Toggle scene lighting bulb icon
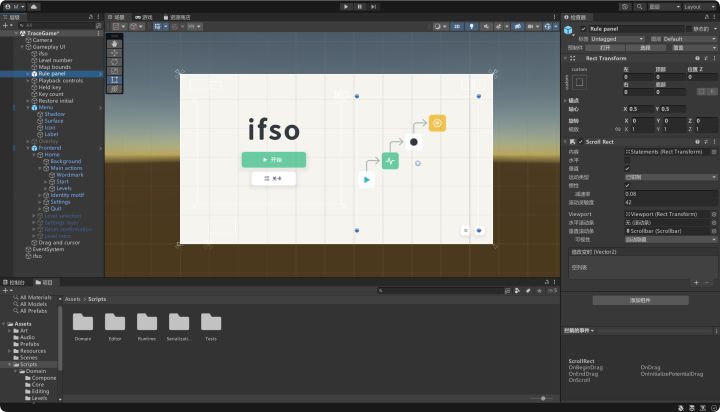This screenshot has height=412, width=720. click(x=471, y=27)
